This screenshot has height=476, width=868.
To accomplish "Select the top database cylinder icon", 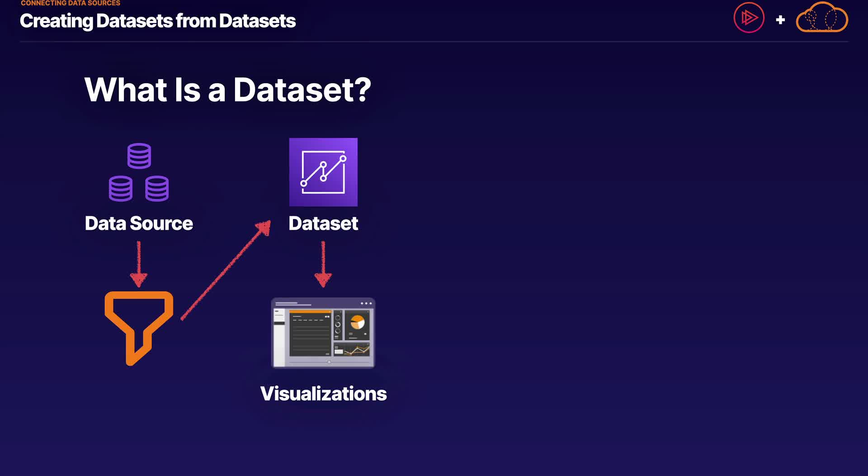I will [139, 156].
